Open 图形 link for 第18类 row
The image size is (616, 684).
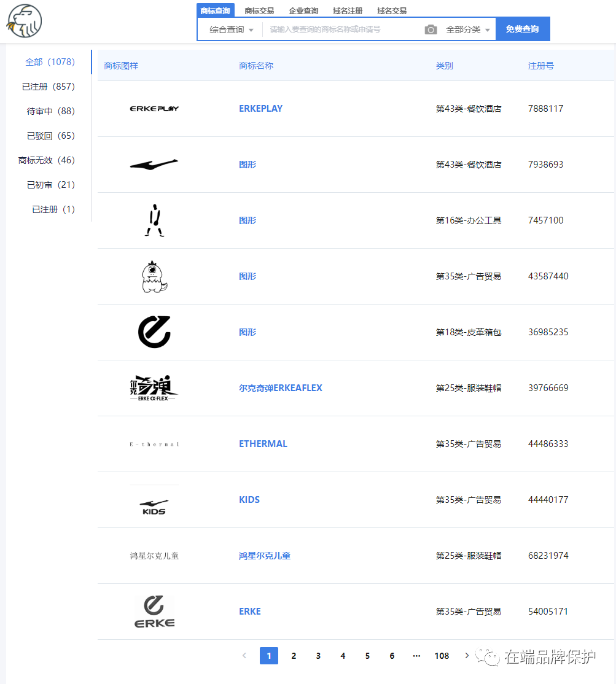248,332
